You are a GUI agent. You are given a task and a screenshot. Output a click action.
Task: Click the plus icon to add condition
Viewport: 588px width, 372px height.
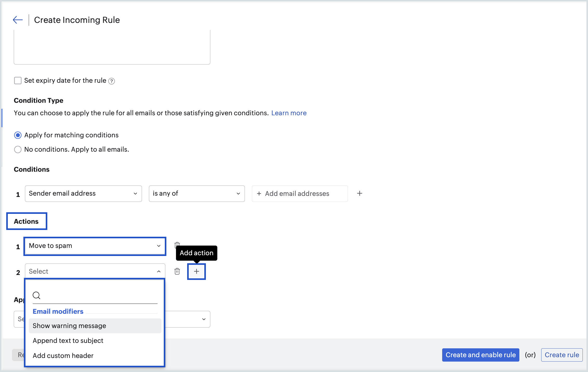(360, 193)
